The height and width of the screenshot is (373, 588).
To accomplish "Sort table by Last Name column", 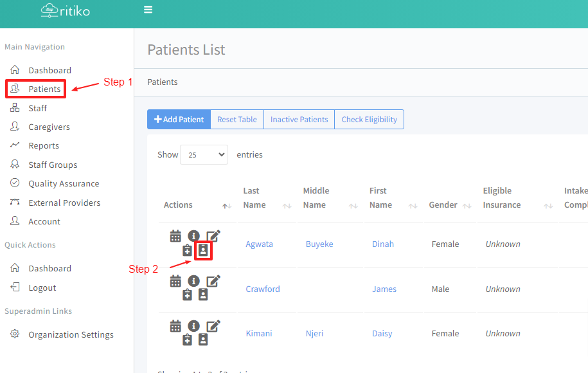I will (x=255, y=198).
